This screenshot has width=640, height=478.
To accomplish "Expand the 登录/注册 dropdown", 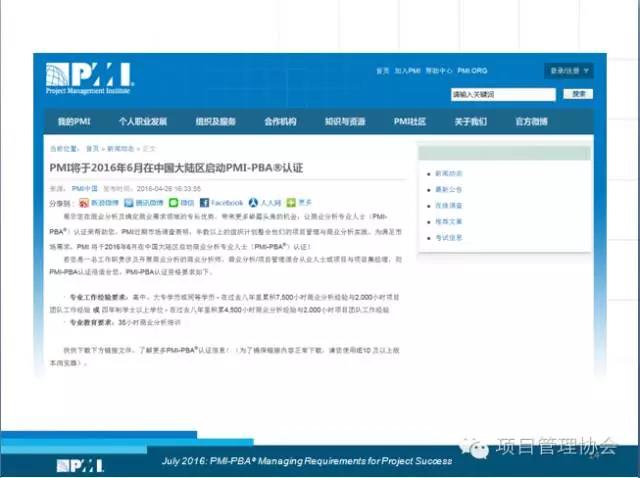I will pyautogui.click(x=569, y=71).
